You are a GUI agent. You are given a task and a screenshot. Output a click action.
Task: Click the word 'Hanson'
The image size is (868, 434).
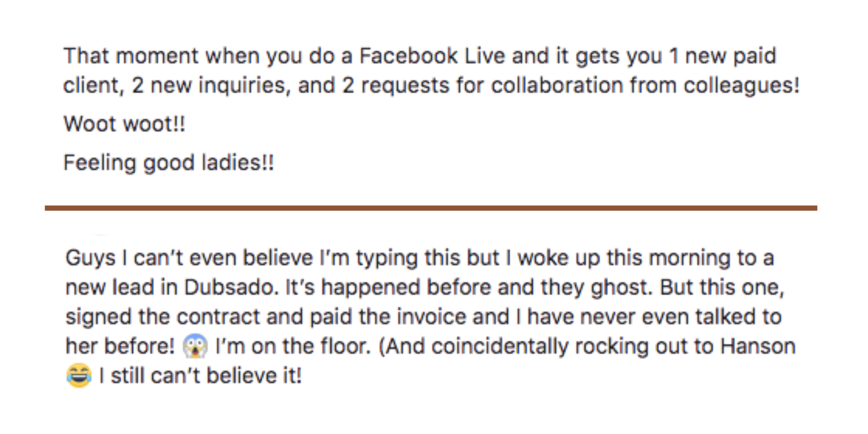coord(758,346)
